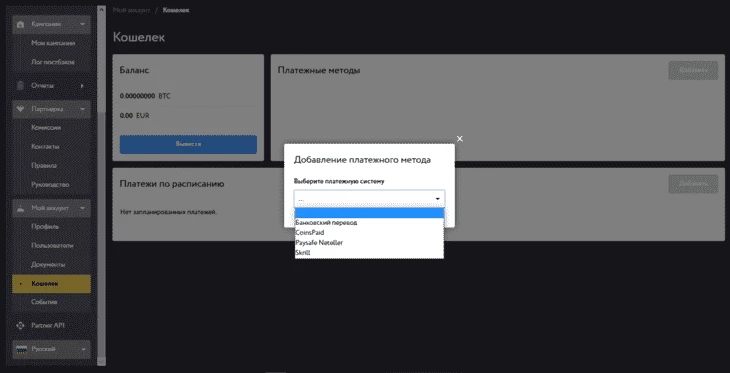Click the 0.00 EUR balance
This screenshot has height=373, width=730.
pyautogui.click(x=135, y=115)
